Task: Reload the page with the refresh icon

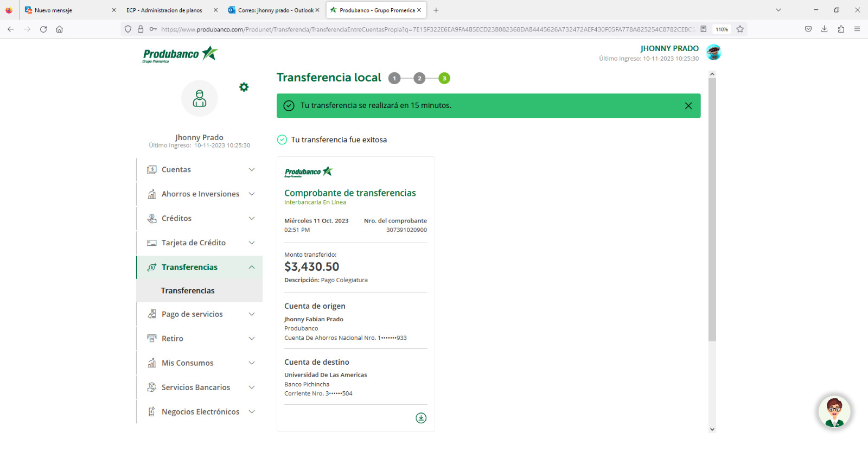Action: (x=43, y=29)
